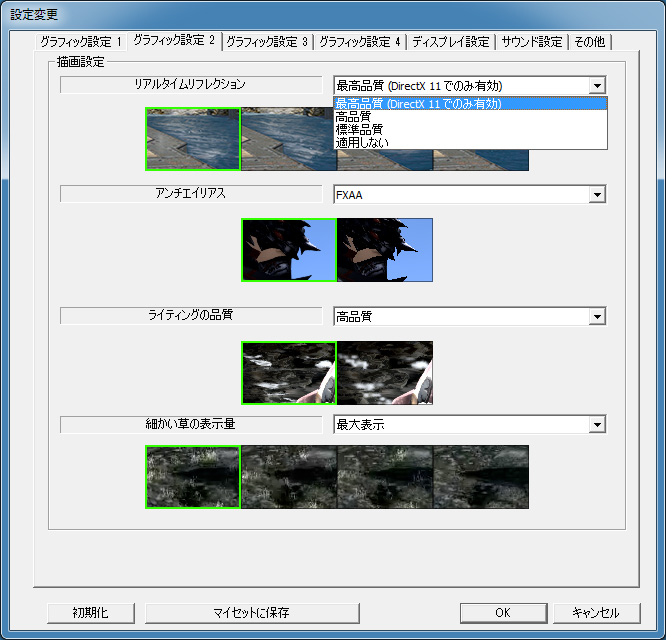
Task: Pick the third grass amount preview
Action: point(385,476)
